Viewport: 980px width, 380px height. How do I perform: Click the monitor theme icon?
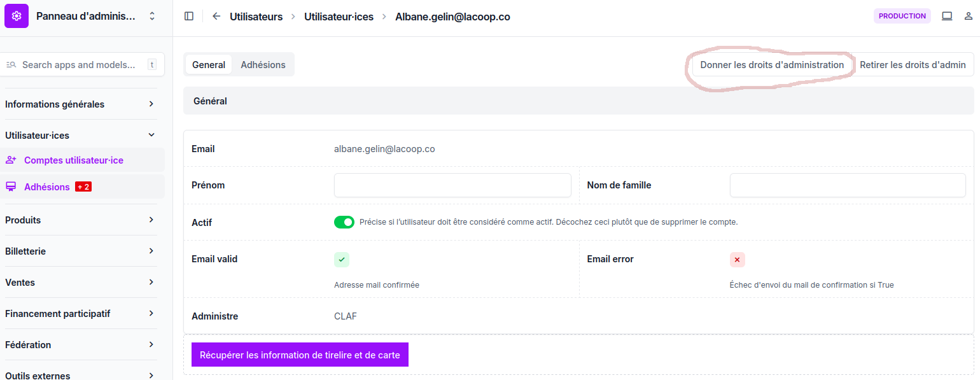click(947, 17)
